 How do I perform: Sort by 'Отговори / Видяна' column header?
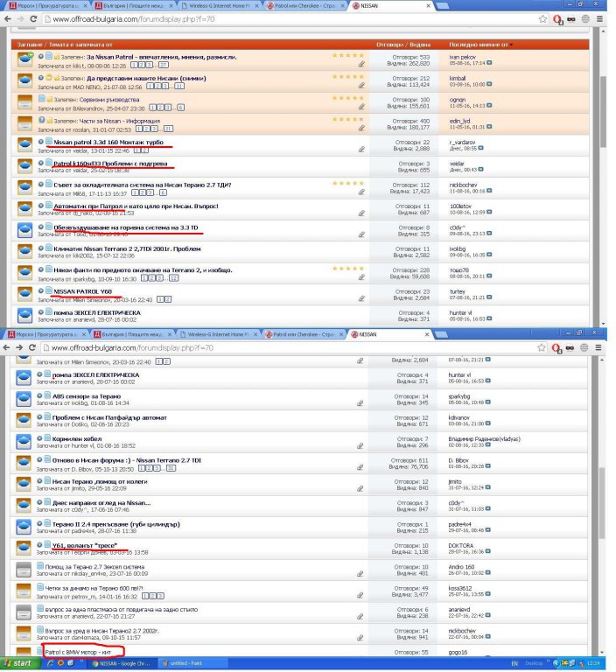click(x=403, y=45)
